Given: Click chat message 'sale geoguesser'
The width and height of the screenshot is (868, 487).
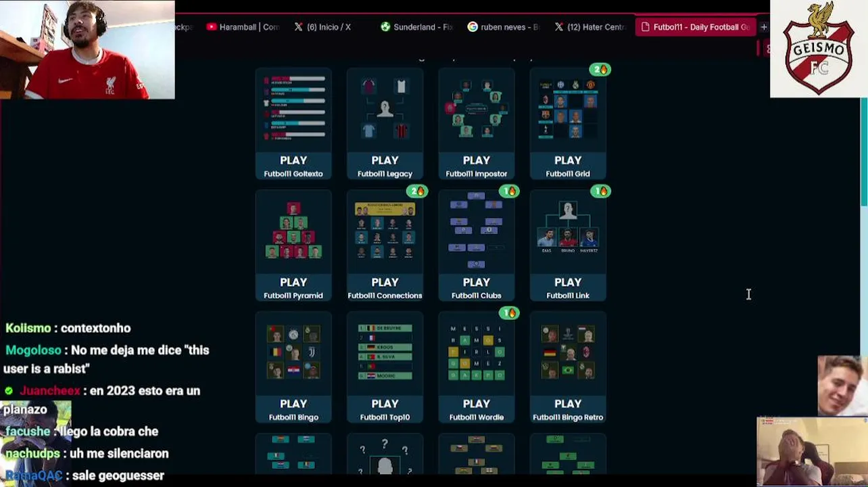Looking at the screenshot, I should [118, 476].
